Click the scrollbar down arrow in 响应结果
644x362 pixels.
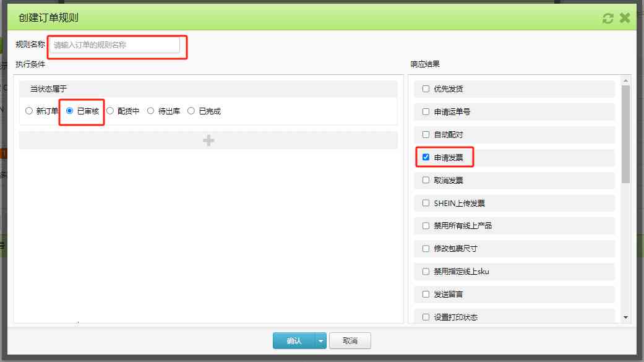click(625, 317)
